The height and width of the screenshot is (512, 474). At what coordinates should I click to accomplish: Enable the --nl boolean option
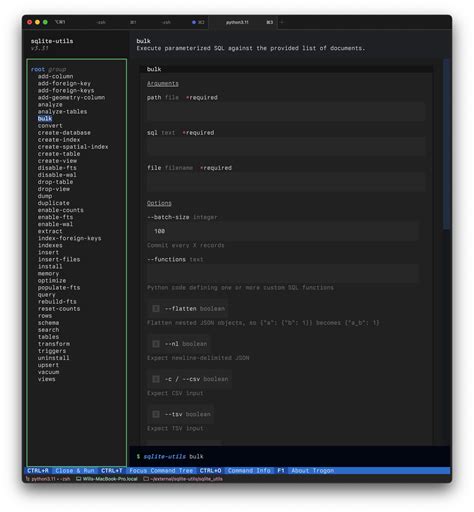click(156, 344)
